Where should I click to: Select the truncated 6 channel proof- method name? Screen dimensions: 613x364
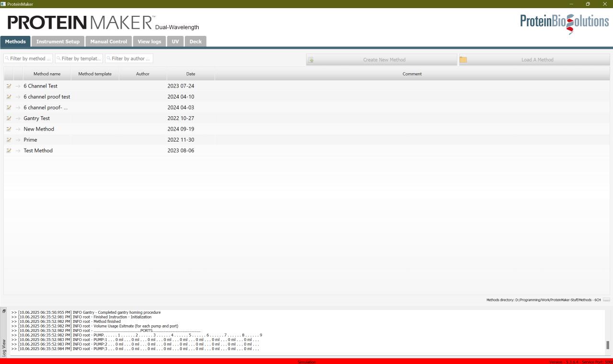pos(45,108)
